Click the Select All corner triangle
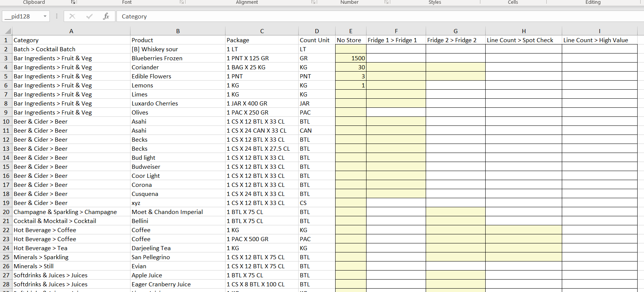This screenshot has width=644, height=292. coord(7,31)
